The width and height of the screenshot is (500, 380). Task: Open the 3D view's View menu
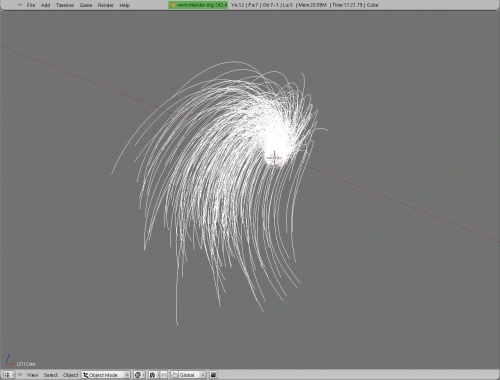(32, 375)
